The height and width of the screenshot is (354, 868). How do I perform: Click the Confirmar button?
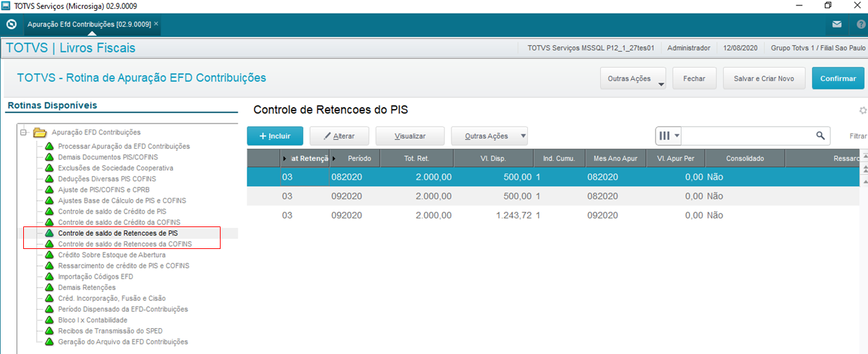click(x=838, y=78)
